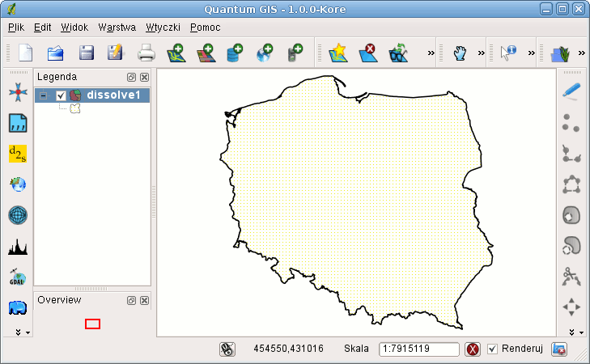Select the Capture Polygon tool
Viewport: 590px width, 364px height.
(571, 184)
